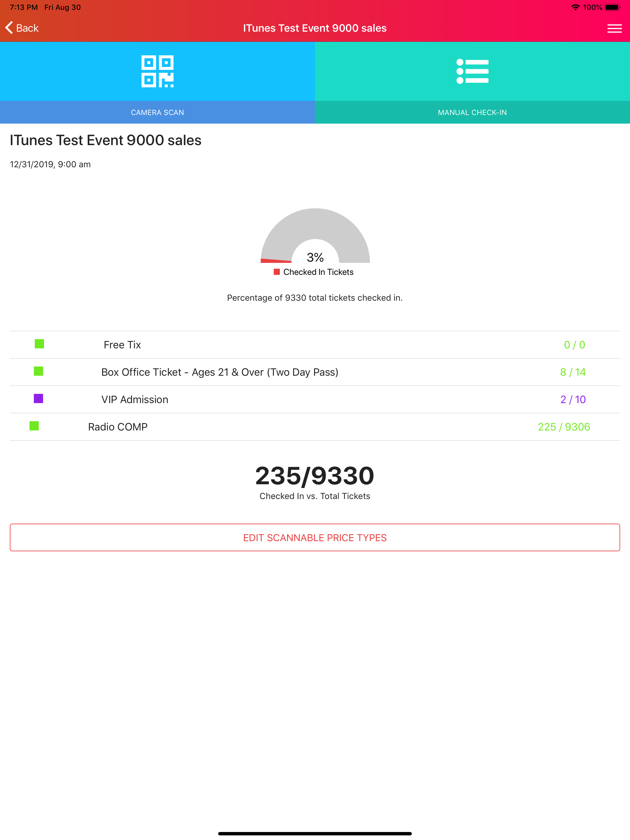Tap the 235/9330 total counter
The width and height of the screenshot is (630, 840).
pos(315,475)
